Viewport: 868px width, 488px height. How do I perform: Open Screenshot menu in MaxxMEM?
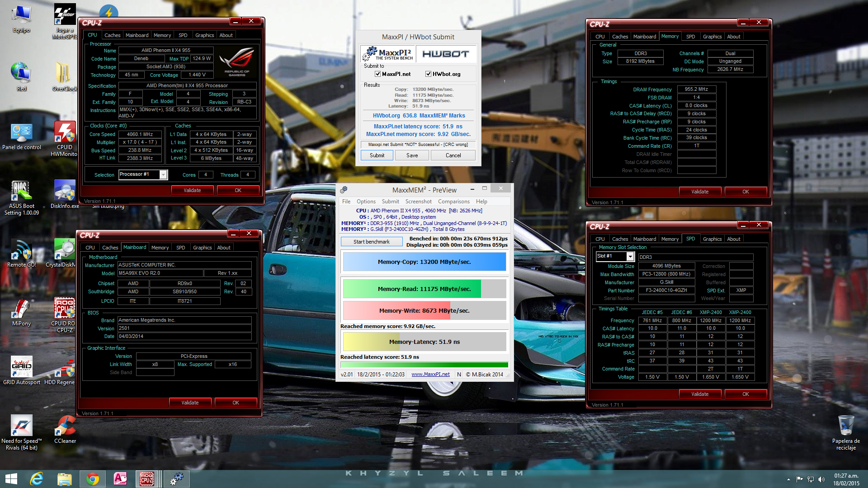coord(418,202)
